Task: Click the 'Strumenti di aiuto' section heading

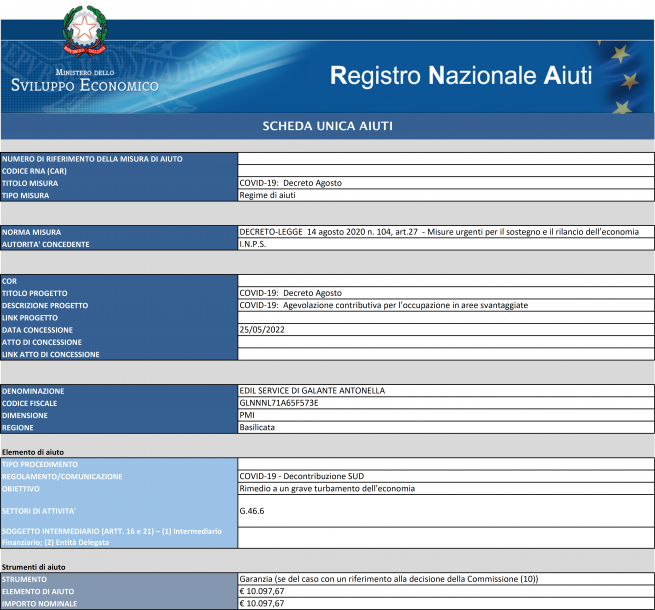Action: 33,567
